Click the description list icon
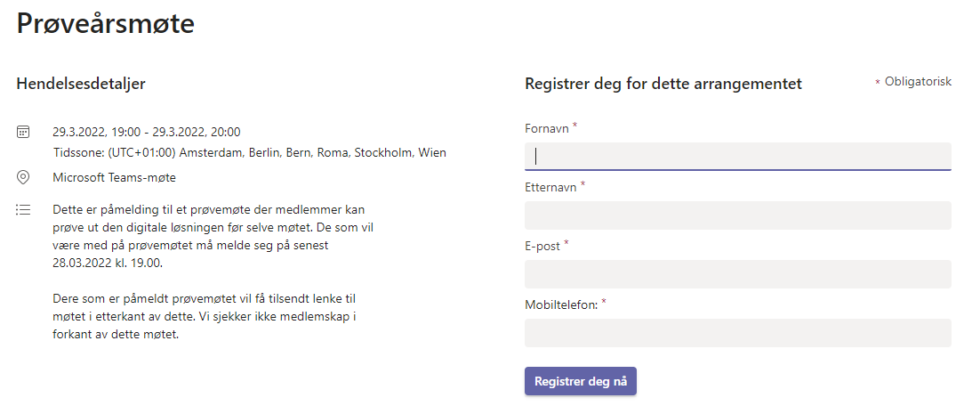Viewport: 980px width, 414px height. point(23,209)
